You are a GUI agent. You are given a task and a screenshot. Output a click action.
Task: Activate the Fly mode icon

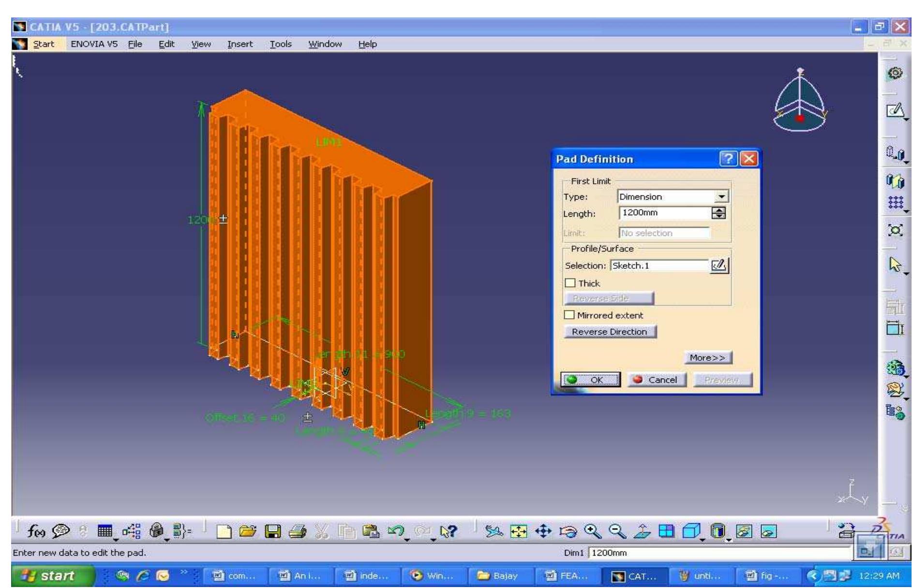(494, 532)
